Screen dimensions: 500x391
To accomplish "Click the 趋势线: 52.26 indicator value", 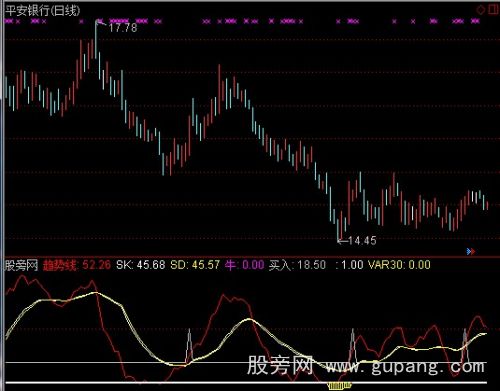I will point(77,265).
